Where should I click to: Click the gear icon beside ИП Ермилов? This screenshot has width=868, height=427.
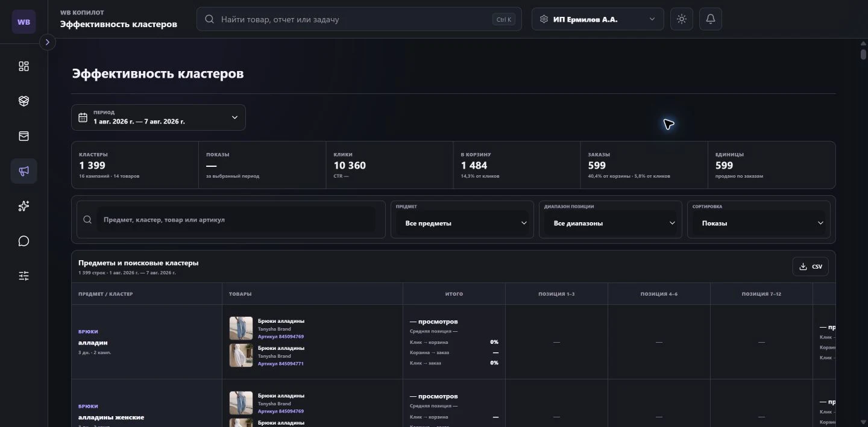pyautogui.click(x=544, y=19)
